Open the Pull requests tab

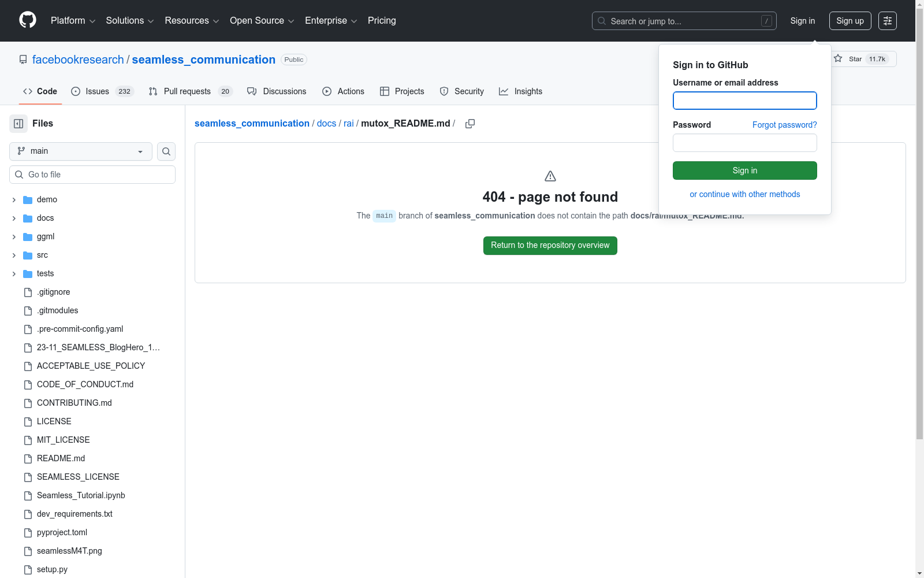pyautogui.click(x=190, y=91)
